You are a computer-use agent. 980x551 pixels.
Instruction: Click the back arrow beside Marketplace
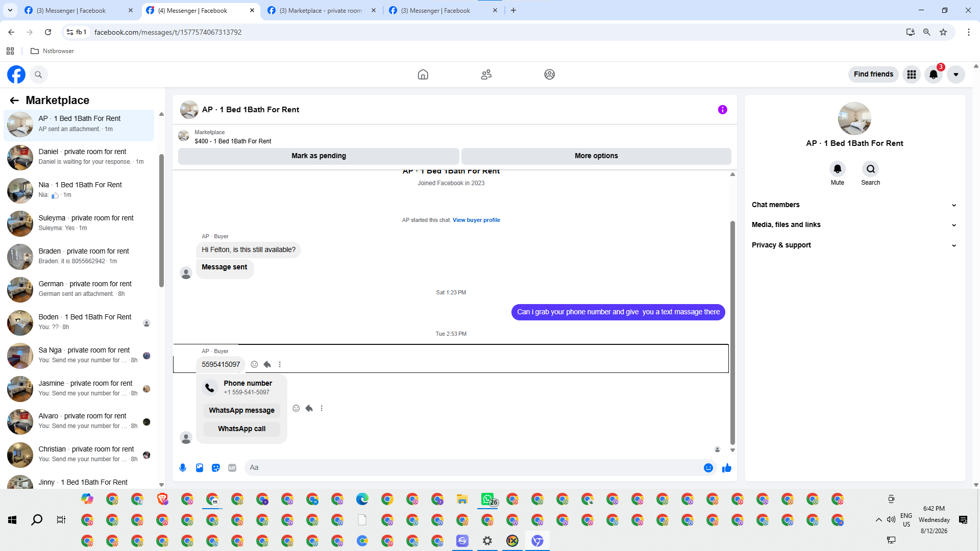coord(14,101)
